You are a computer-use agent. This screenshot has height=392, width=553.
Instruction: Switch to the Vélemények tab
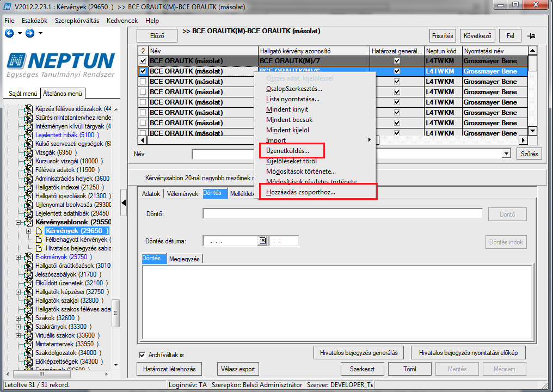[182, 193]
